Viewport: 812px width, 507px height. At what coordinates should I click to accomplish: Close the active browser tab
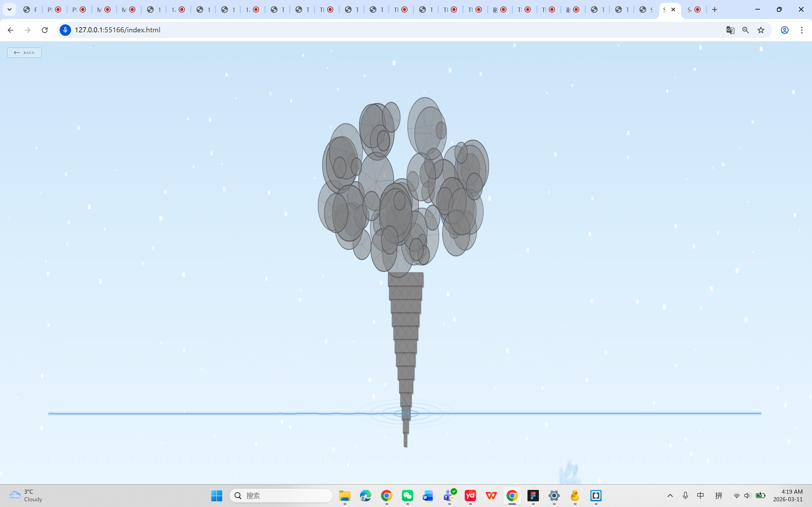click(x=673, y=10)
